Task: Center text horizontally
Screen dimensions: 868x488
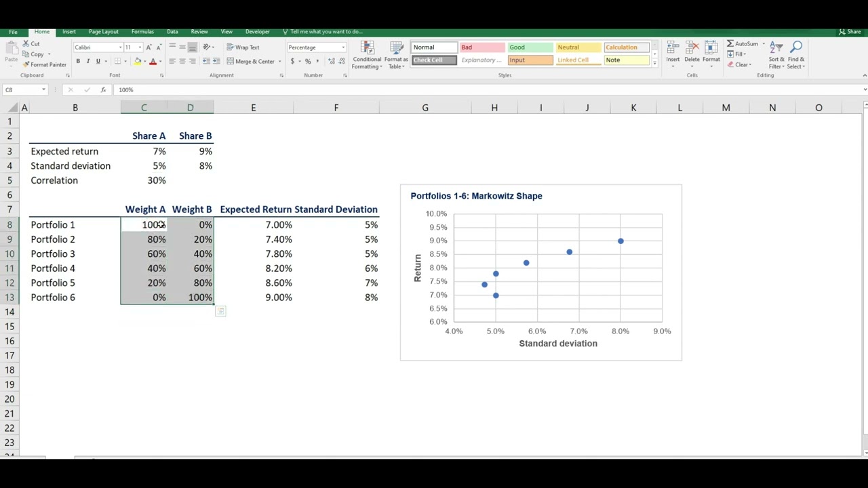Action: pos(182,62)
